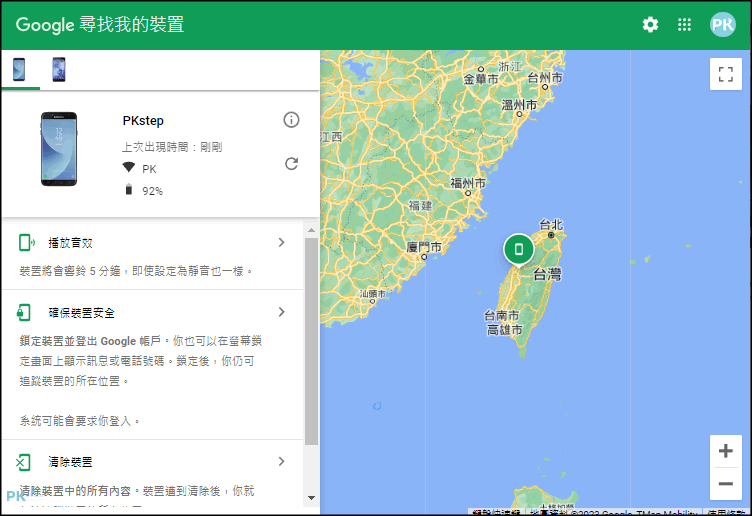Click the secure device lock icon
This screenshot has height=516, width=752.
point(24,313)
